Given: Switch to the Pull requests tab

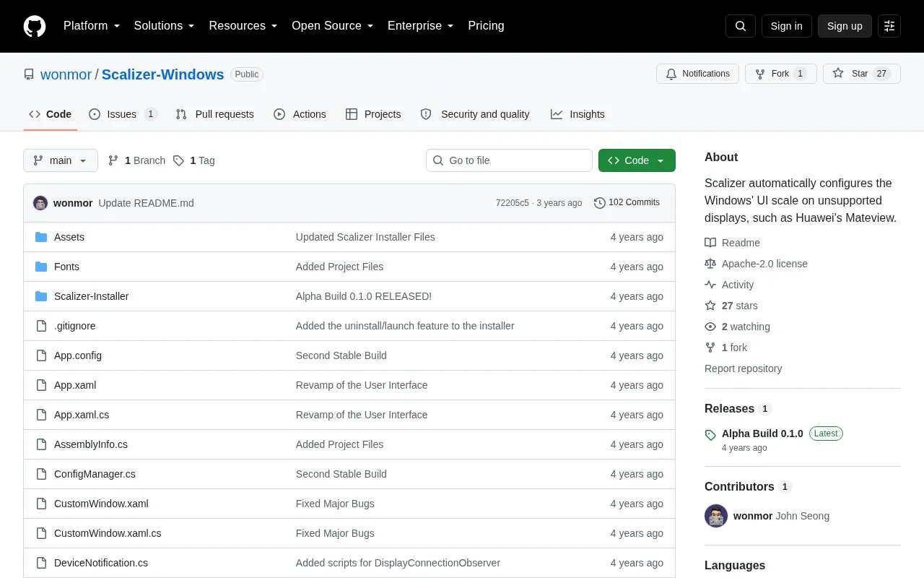Looking at the screenshot, I should [214, 114].
